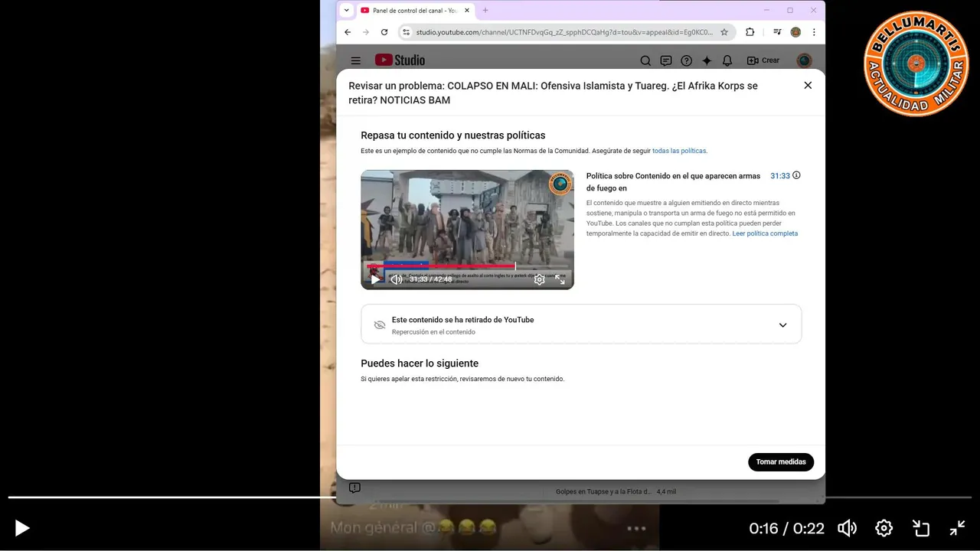Click the crossed-eye icon on the retirado card
The height and width of the screenshot is (551, 980).
(x=379, y=325)
